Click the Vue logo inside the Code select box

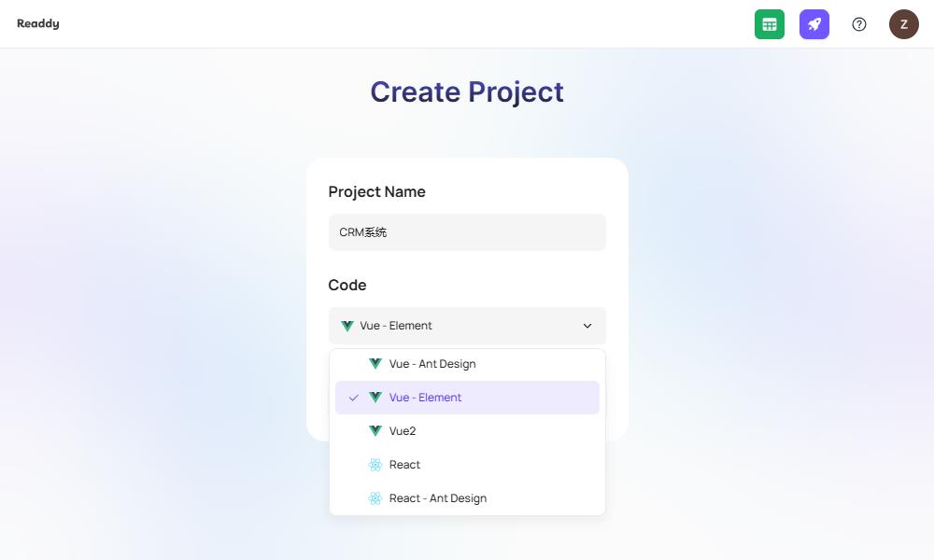[347, 326]
